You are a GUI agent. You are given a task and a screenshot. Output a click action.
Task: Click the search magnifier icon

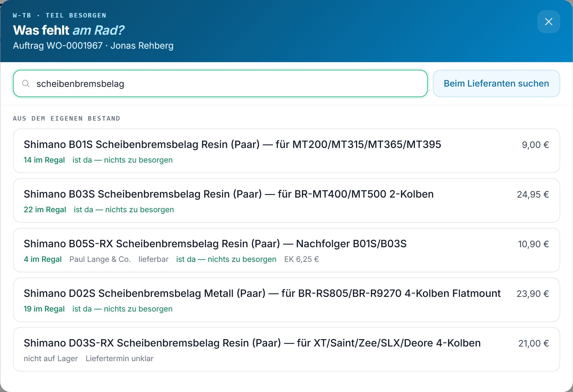tap(26, 84)
